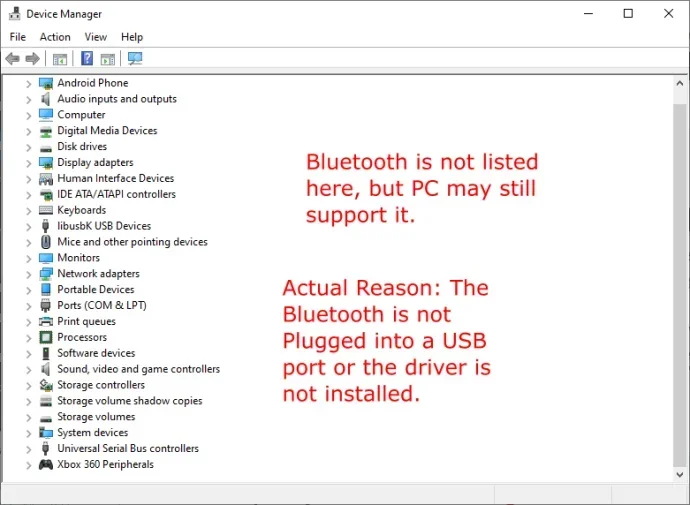This screenshot has width=690, height=505.
Task: Click the Digital Media Devices icon
Action: pyautogui.click(x=46, y=131)
